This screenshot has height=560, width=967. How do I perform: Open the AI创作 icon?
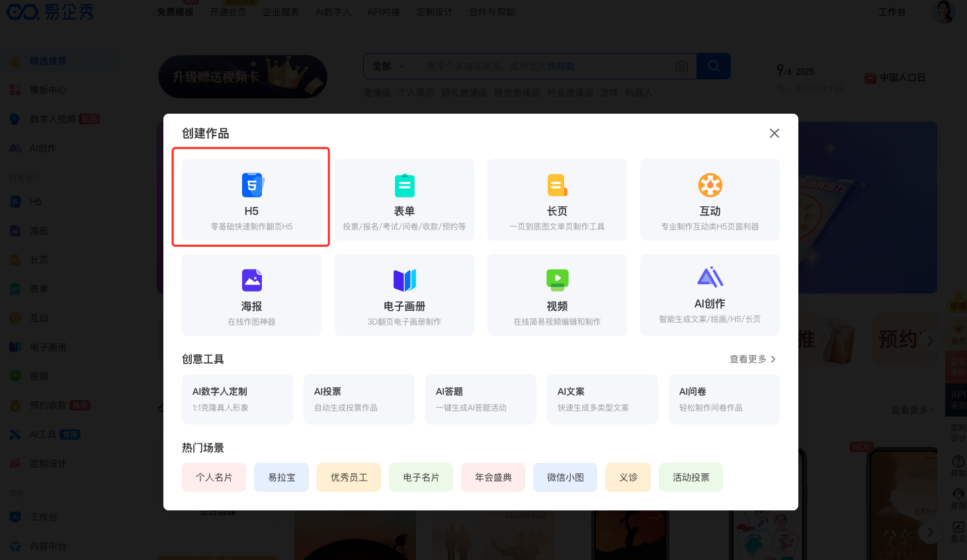point(710,278)
